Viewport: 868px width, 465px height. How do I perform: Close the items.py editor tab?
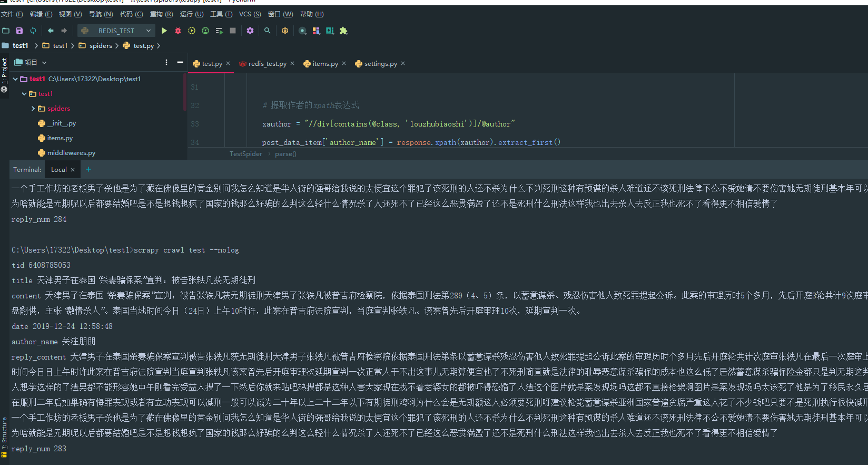coord(344,63)
